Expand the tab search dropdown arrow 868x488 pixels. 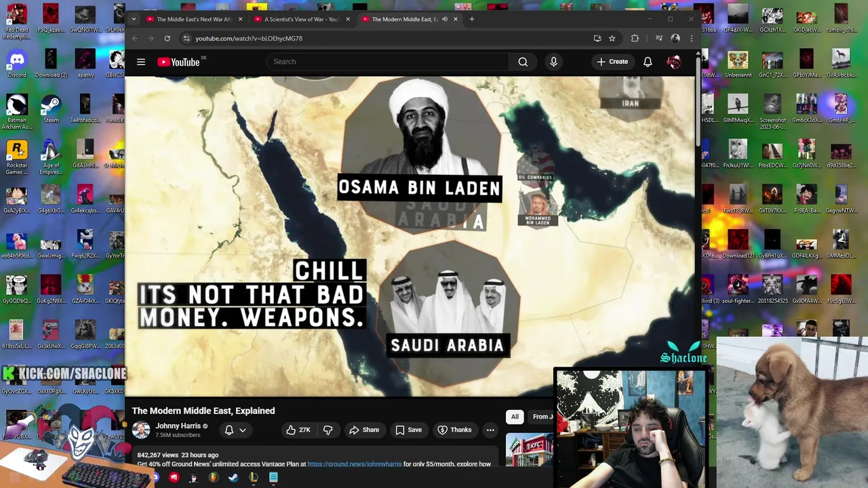pos(134,19)
